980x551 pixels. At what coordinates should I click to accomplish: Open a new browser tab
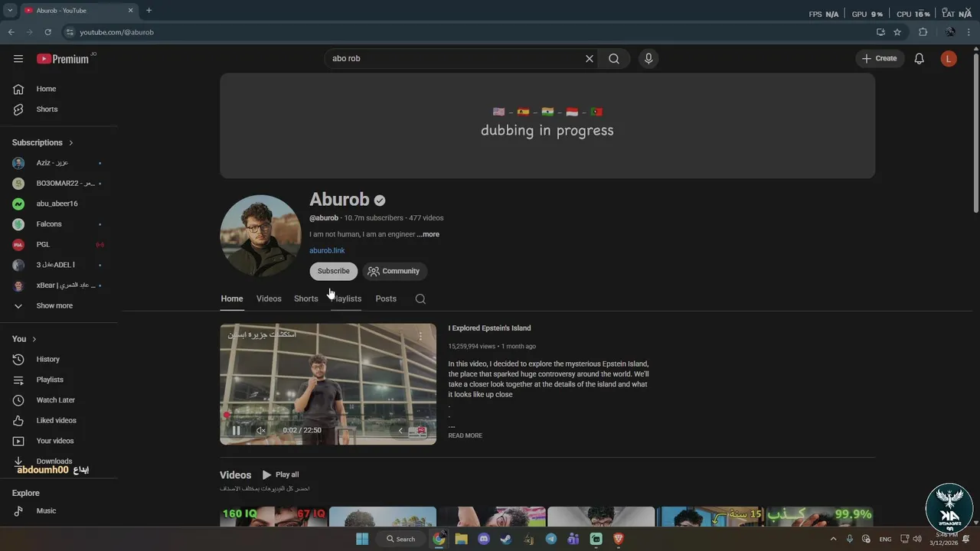click(149, 11)
